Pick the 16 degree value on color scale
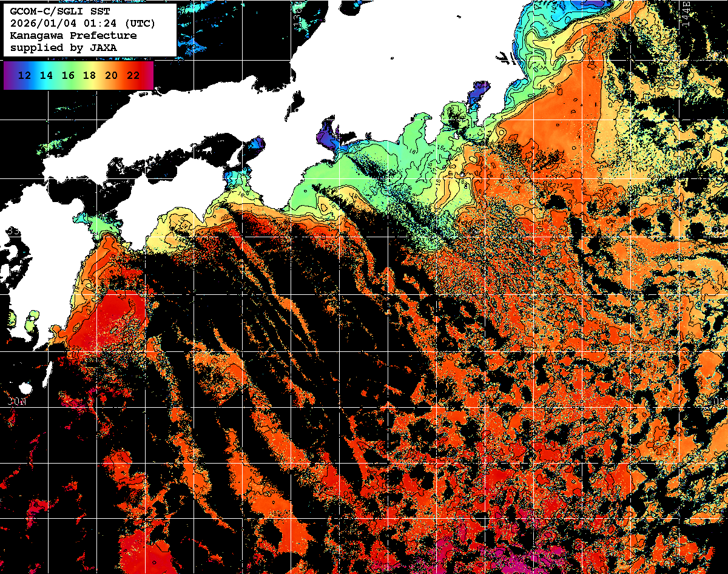The width and height of the screenshot is (728, 574). click(68, 76)
